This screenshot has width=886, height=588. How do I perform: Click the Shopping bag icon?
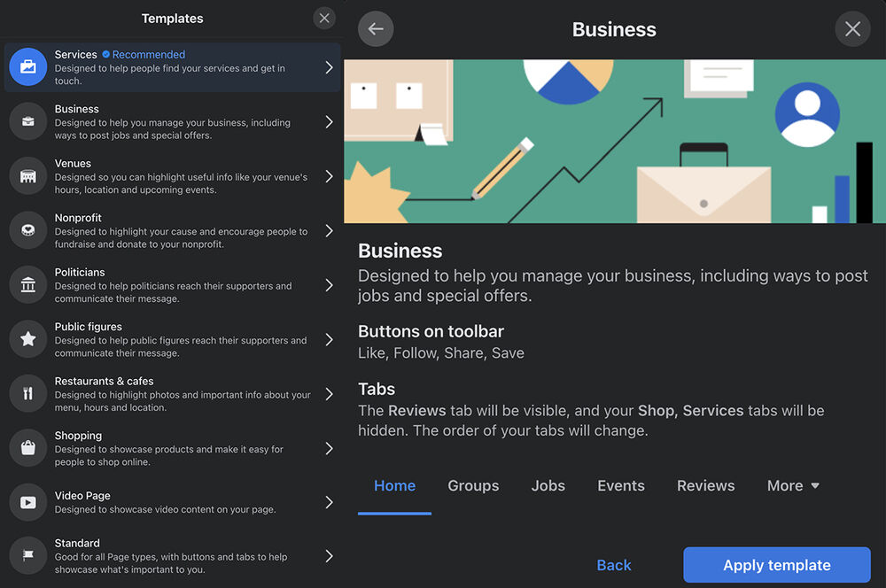coord(27,448)
